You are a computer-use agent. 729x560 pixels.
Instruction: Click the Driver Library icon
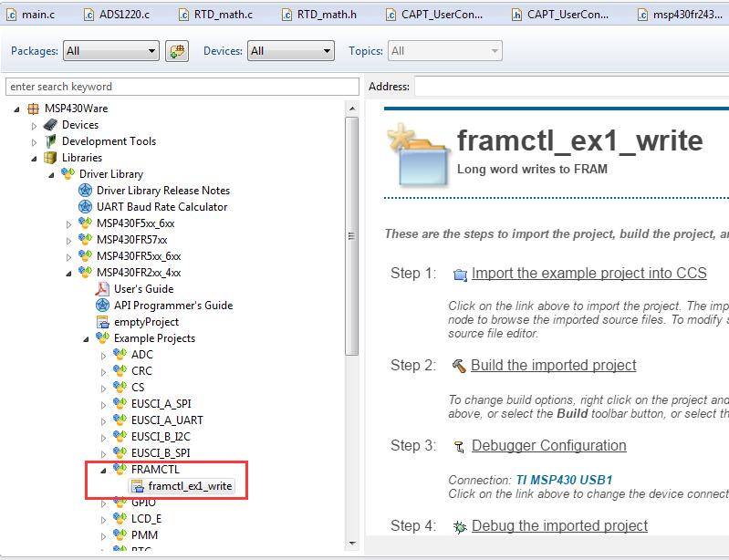coord(68,173)
